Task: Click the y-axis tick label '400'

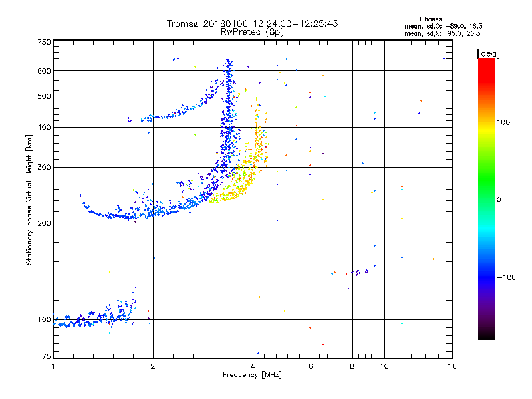Action: (44, 128)
